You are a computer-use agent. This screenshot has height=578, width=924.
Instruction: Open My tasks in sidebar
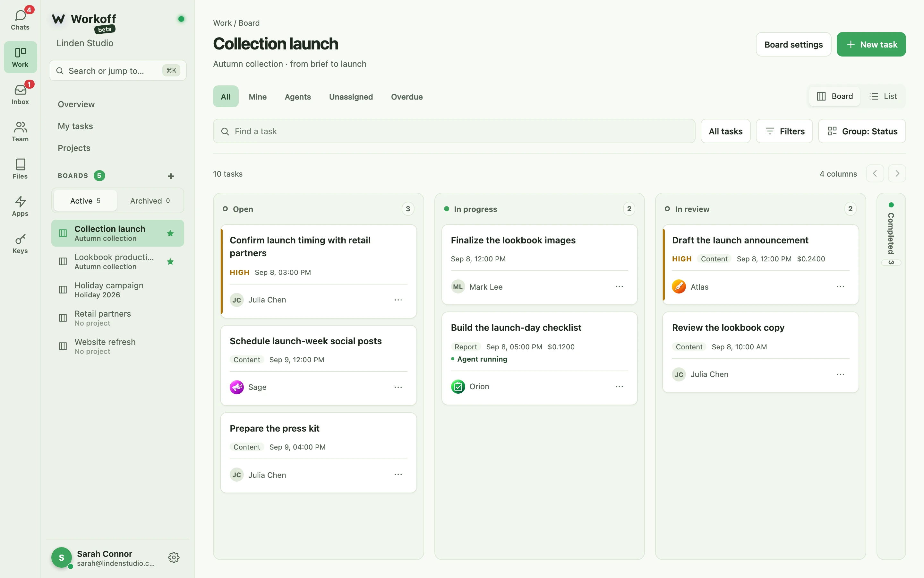point(75,126)
